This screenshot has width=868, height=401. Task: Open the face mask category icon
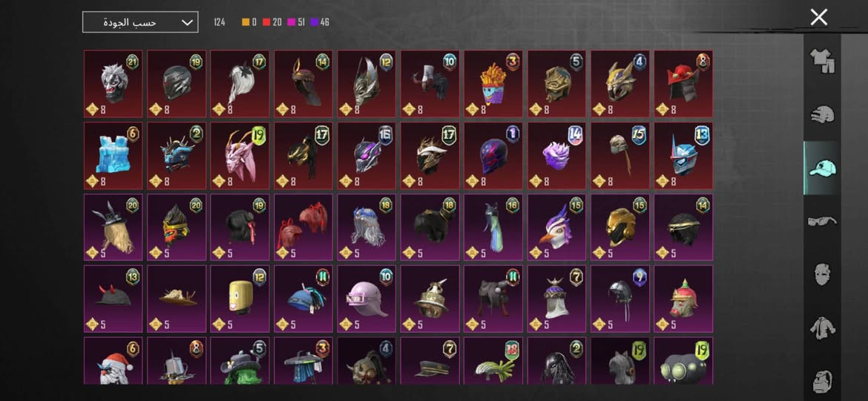822,275
